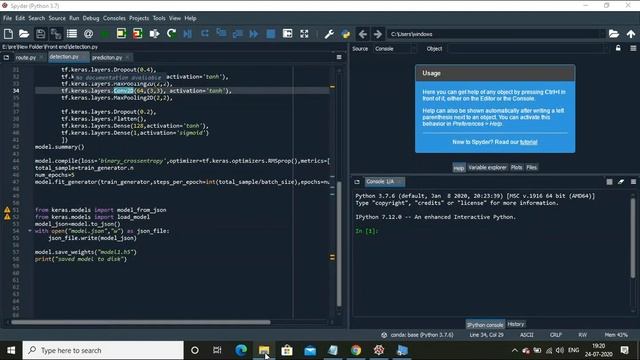The image size is (640, 360).
Task: Start debugging with debug file icon
Action: (x=188, y=34)
